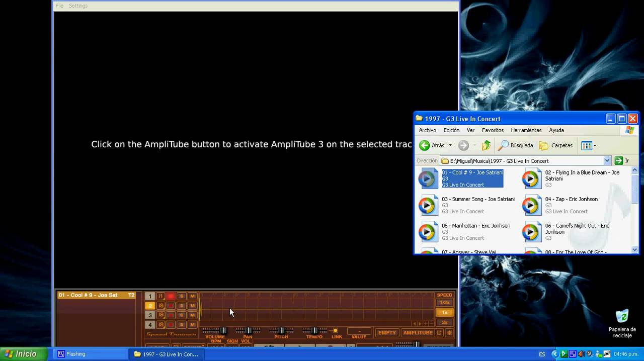Open the Settings menu in AmpliTube
Image resolution: width=644 pixels, height=361 pixels.
[78, 6]
